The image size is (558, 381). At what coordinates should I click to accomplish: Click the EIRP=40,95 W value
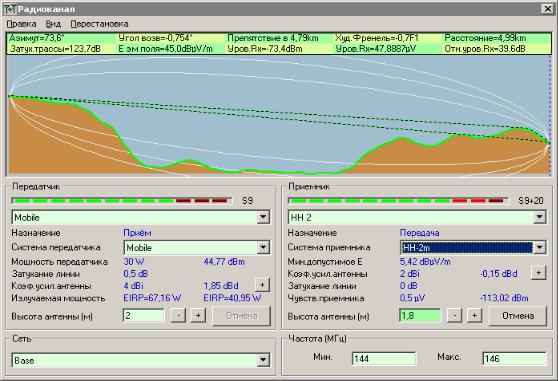coord(232,298)
